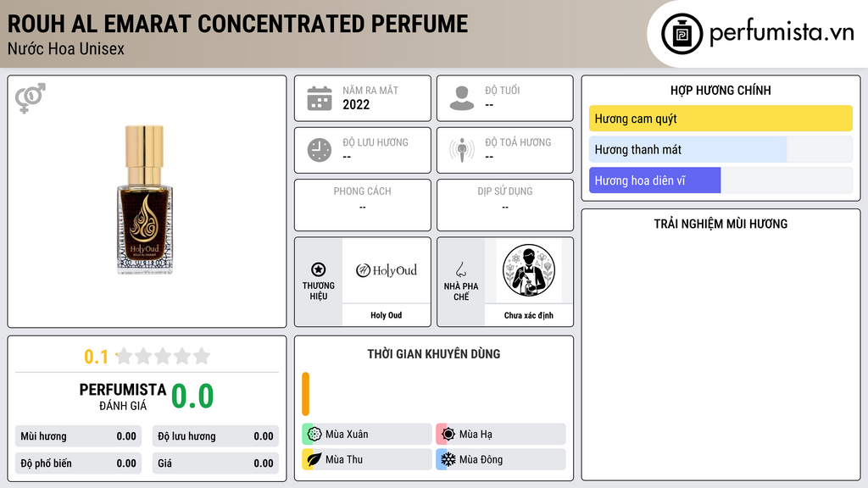This screenshot has height=488, width=868.
Task: Click the person icon beside Độ tuổi
Action: click(x=462, y=98)
